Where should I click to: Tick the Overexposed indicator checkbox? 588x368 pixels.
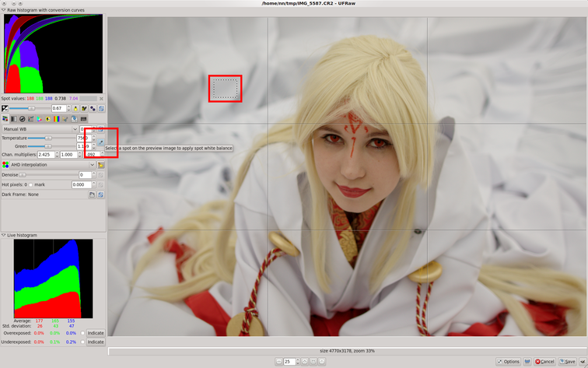(x=82, y=333)
